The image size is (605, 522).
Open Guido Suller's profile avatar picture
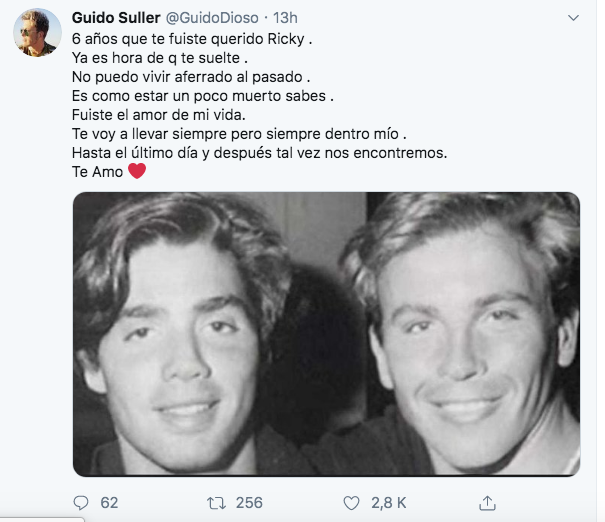pos(37,33)
